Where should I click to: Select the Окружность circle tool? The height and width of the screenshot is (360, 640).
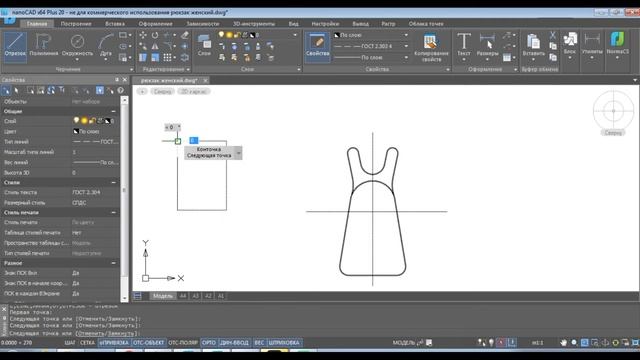pos(77,46)
